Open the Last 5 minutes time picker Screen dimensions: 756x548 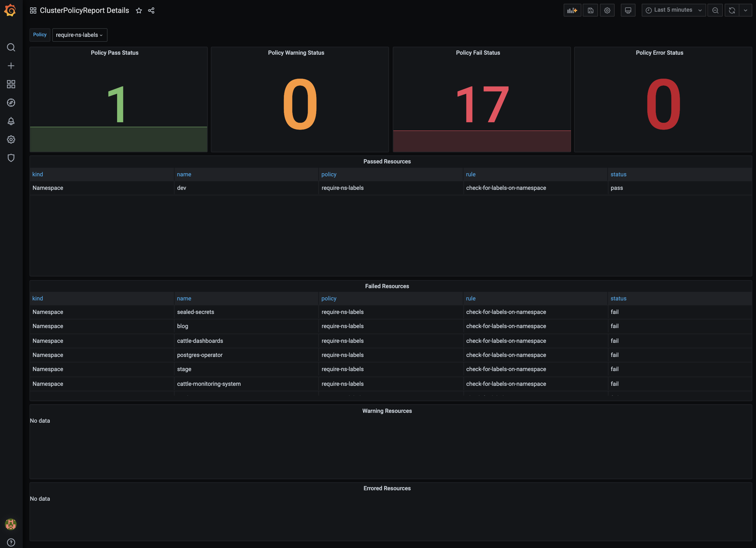coord(673,10)
